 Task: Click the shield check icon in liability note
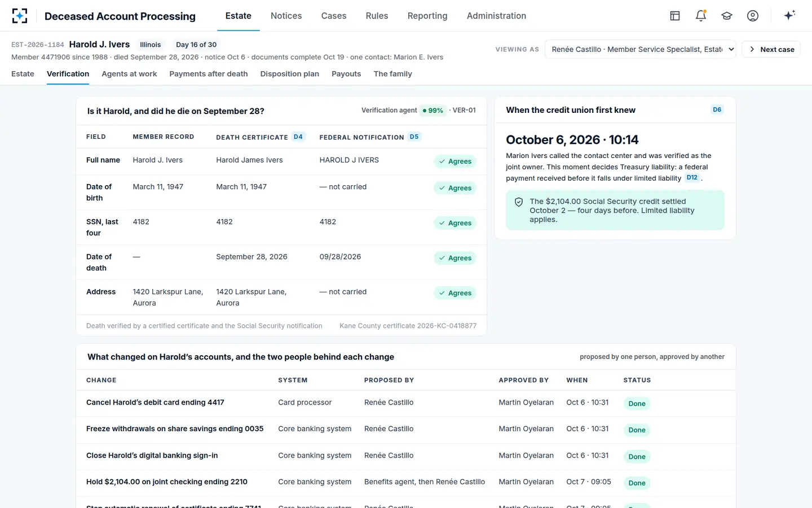pyautogui.click(x=519, y=202)
